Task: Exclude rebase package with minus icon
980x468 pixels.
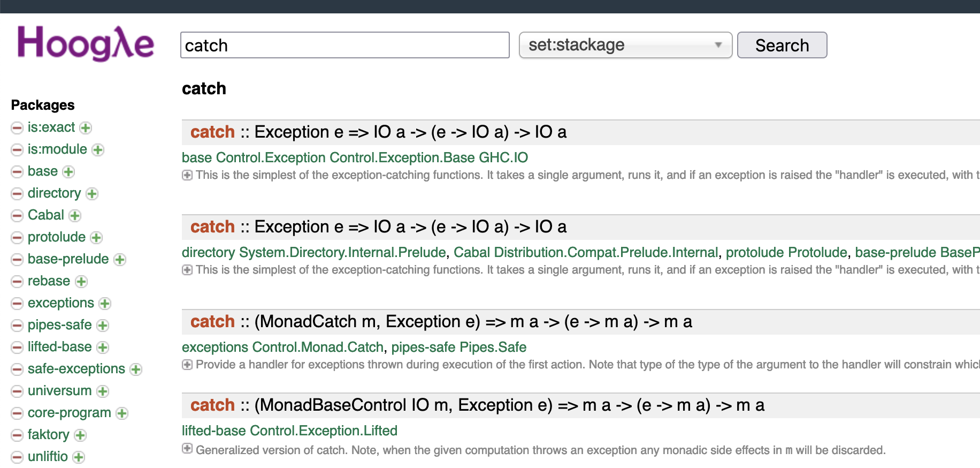Action: (17, 282)
